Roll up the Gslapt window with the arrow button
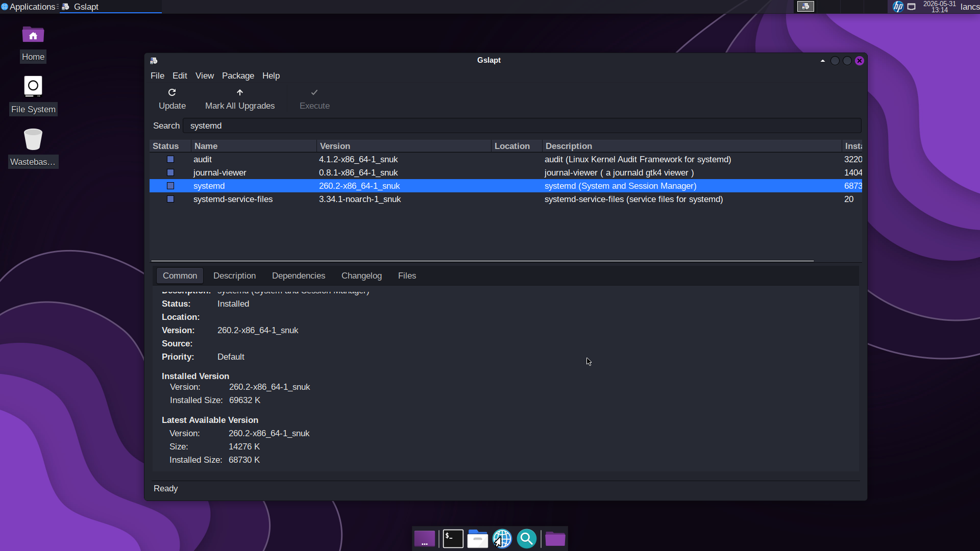 [823, 61]
